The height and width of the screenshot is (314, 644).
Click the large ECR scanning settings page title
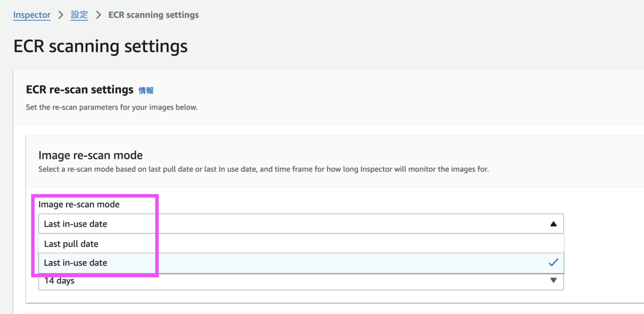(100, 46)
